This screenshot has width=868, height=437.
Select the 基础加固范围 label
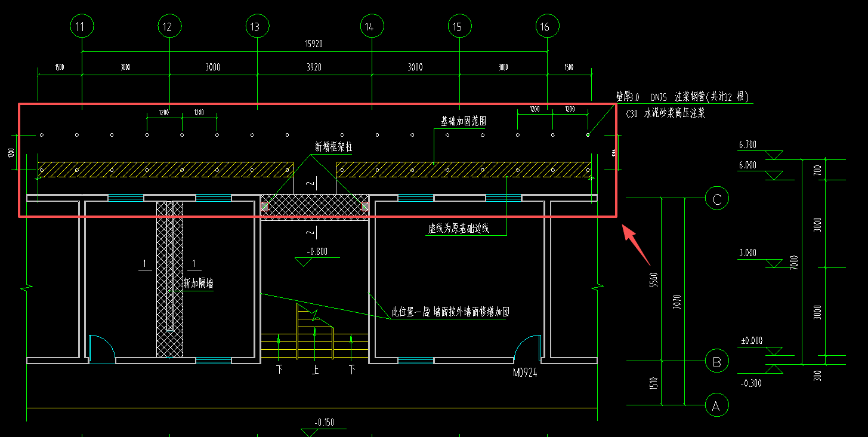tap(463, 121)
